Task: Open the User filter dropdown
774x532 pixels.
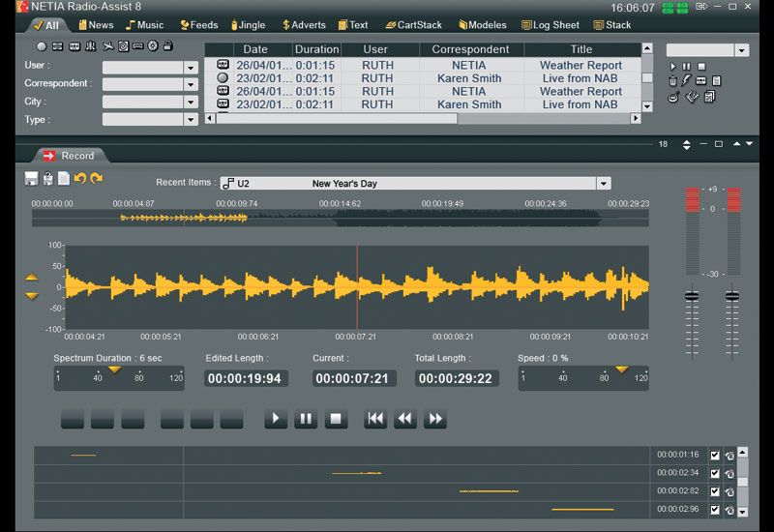Action: point(191,68)
